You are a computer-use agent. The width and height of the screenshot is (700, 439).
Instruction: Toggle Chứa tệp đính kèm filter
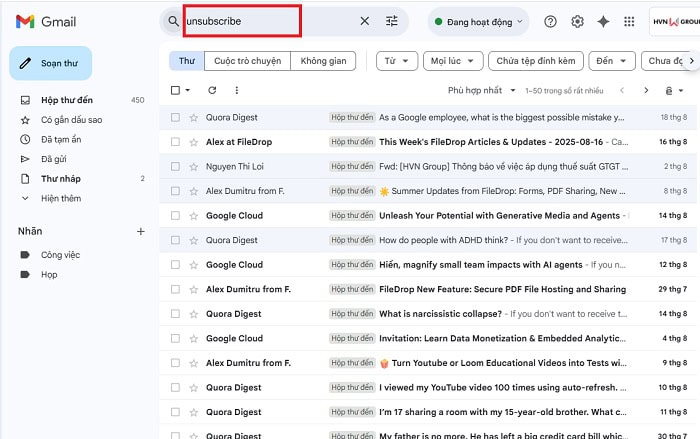[536, 61]
